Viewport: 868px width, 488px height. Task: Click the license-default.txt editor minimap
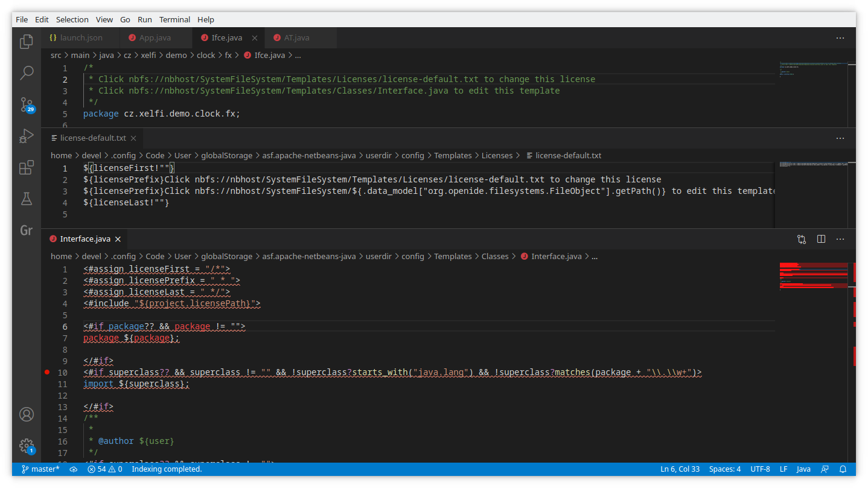813,194
